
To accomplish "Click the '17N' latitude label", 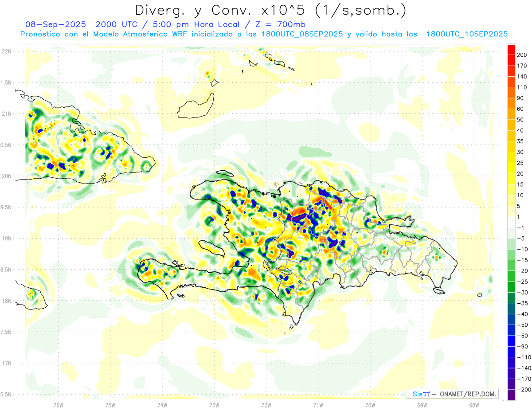I will click(7, 363).
